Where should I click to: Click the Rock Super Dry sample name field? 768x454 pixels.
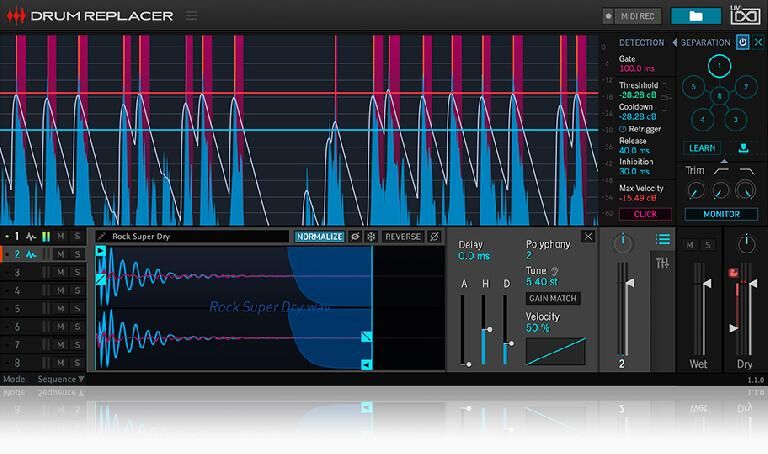pos(192,237)
